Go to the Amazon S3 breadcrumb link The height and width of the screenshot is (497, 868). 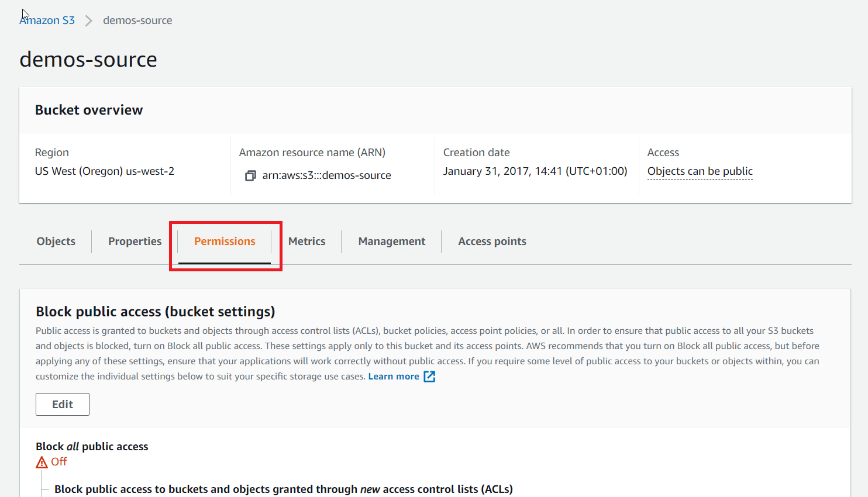point(47,20)
